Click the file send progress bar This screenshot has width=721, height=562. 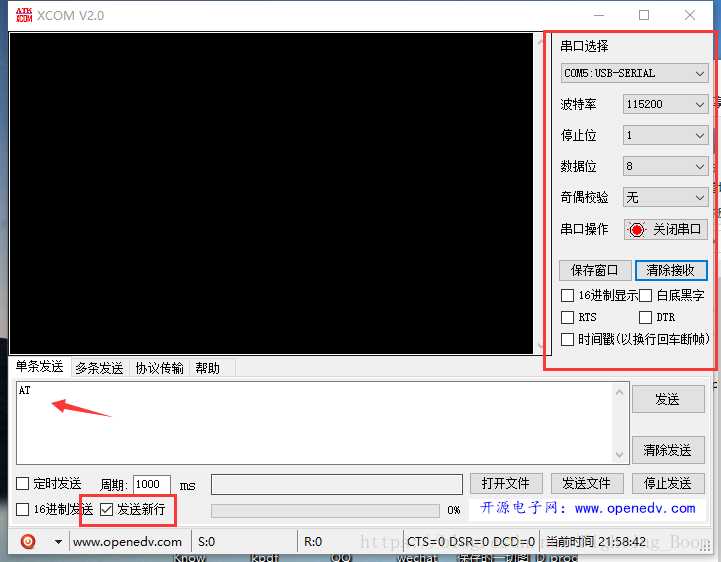tap(325, 510)
